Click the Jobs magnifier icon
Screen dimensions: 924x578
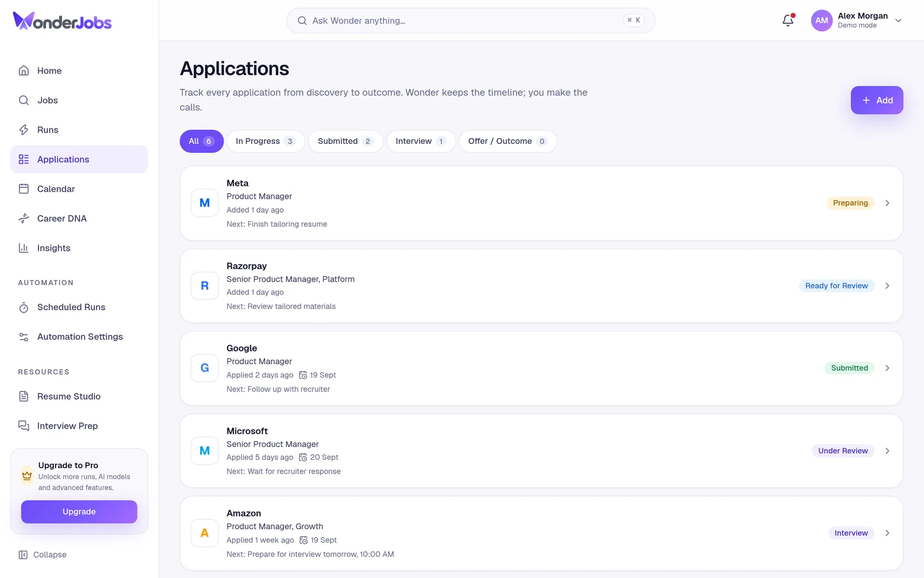click(24, 100)
